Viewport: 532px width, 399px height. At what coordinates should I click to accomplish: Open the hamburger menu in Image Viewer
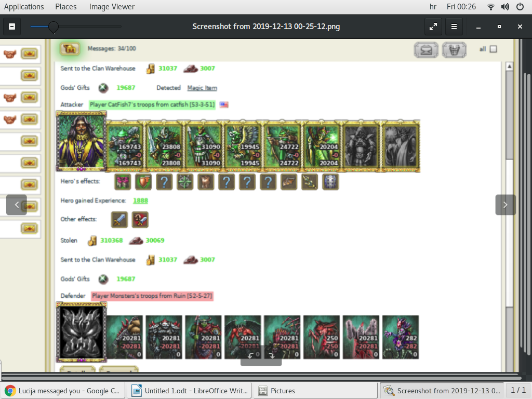click(x=454, y=26)
